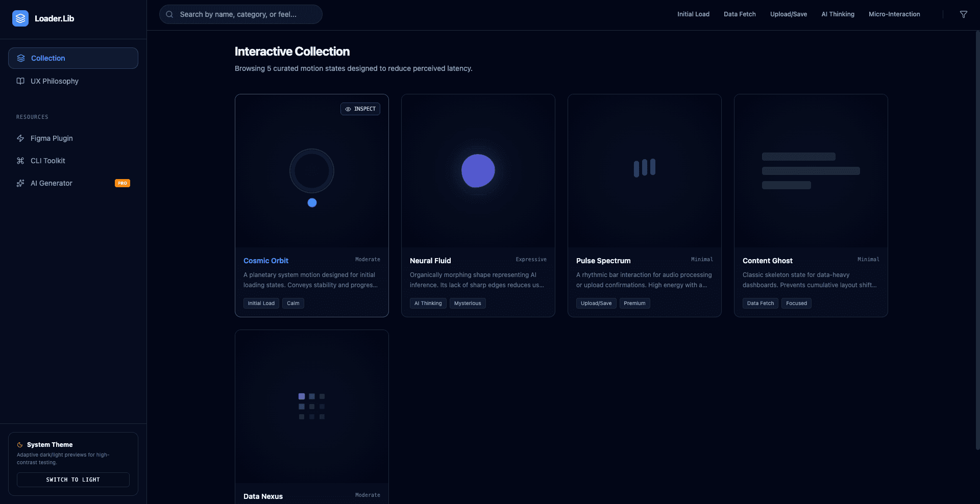Open UX Philosophy page
The image size is (980, 504).
(73, 81)
